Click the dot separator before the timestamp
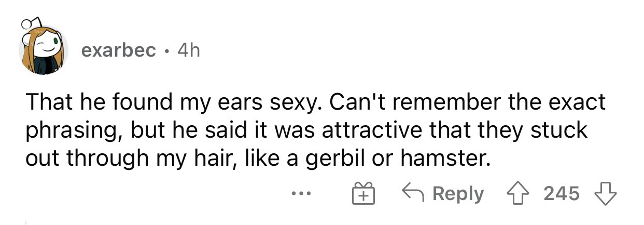 click(x=166, y=50)
